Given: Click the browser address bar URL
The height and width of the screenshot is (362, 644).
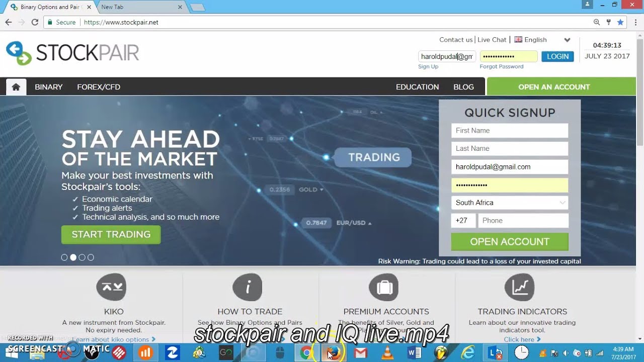Looking at the screenshot, I should [x=121, y=22].
